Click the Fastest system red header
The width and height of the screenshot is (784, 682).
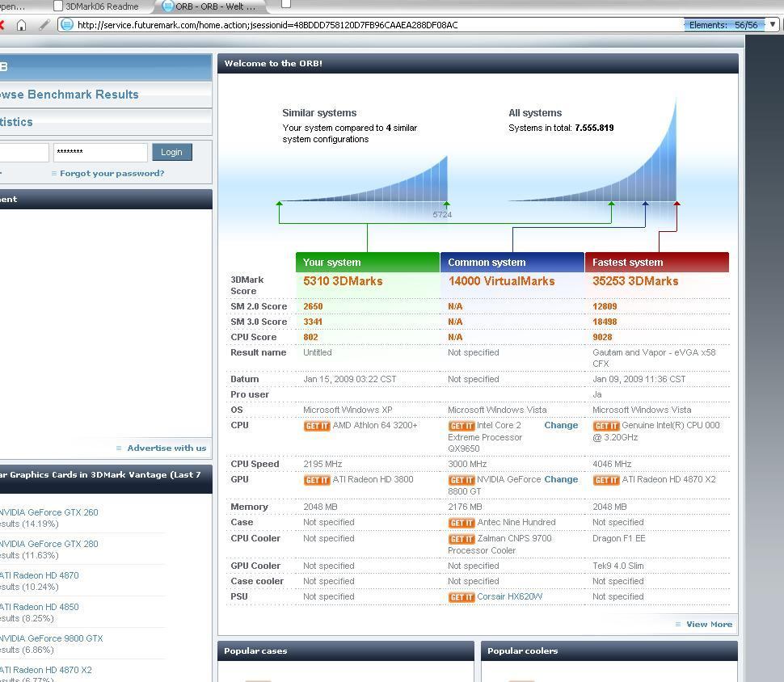point(657,263)
